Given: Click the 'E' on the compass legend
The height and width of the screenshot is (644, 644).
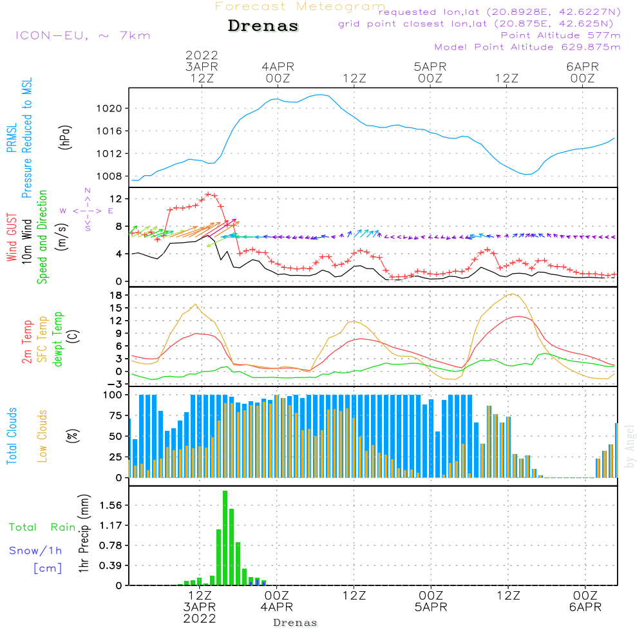Looking at the screenshot, I should point(111,211).
